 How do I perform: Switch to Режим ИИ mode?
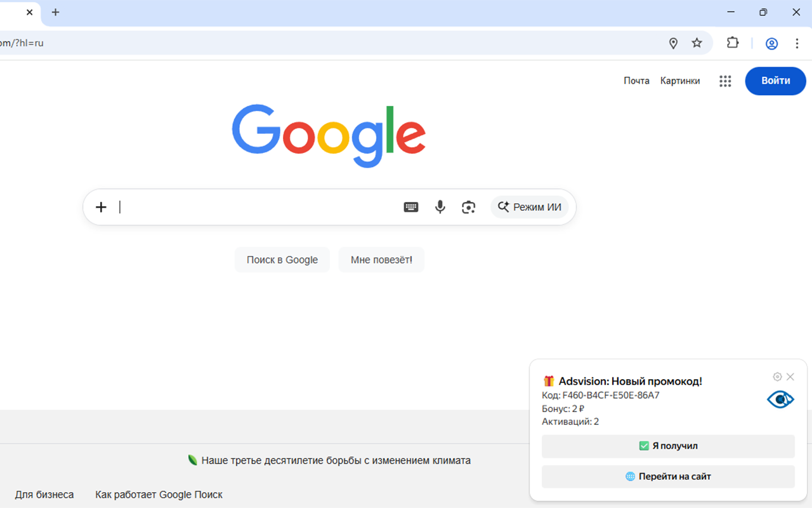tap(529, 207)
